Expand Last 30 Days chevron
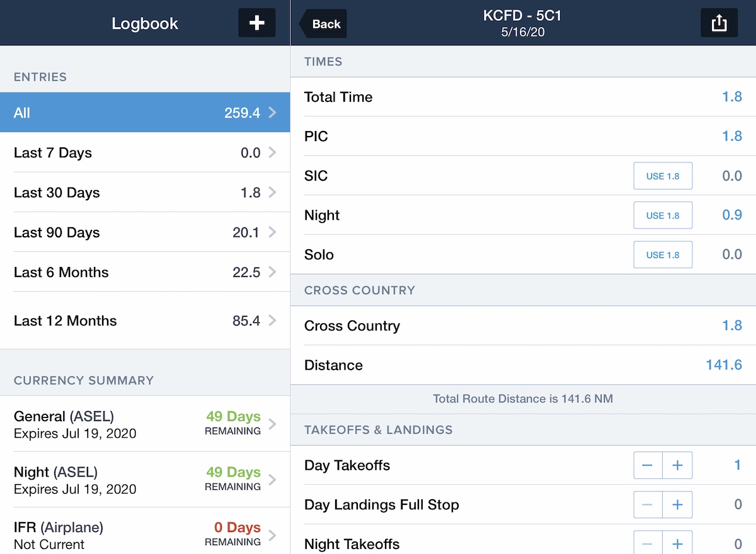Screen dimensions: 756x554 272,193
